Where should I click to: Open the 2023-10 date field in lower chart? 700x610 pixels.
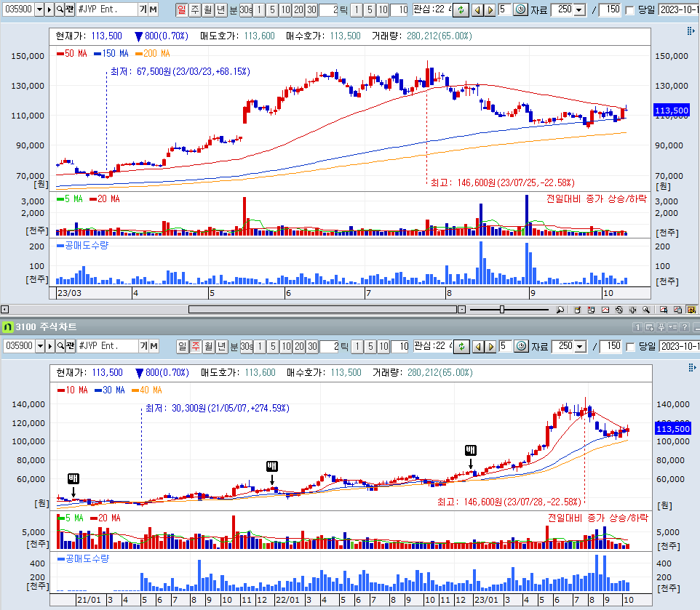click(680, 347)
